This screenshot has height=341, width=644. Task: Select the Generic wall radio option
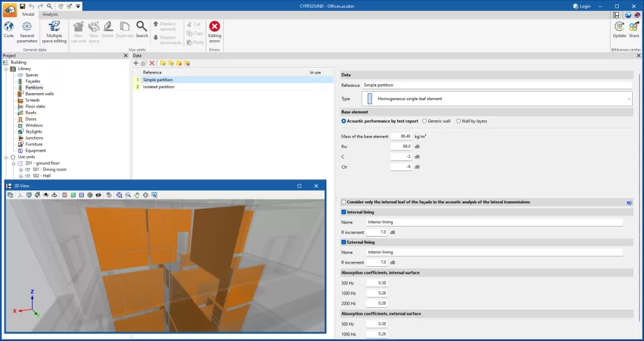pos(425,121)
